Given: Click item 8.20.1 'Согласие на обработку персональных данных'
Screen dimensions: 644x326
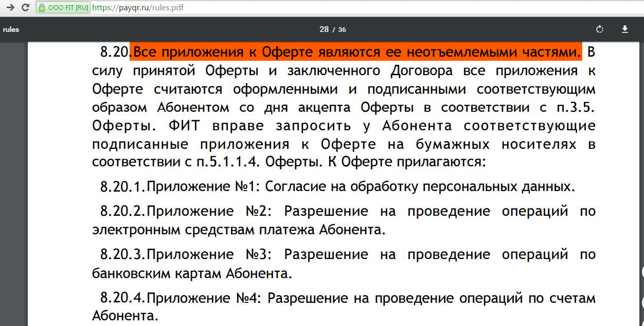Looking at the screenshot, I should [x=337, y=186].
